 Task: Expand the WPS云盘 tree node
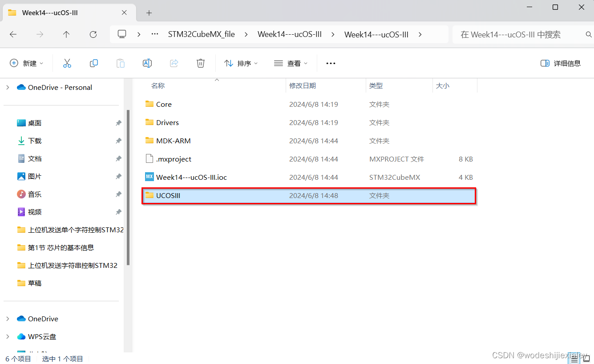8,336
